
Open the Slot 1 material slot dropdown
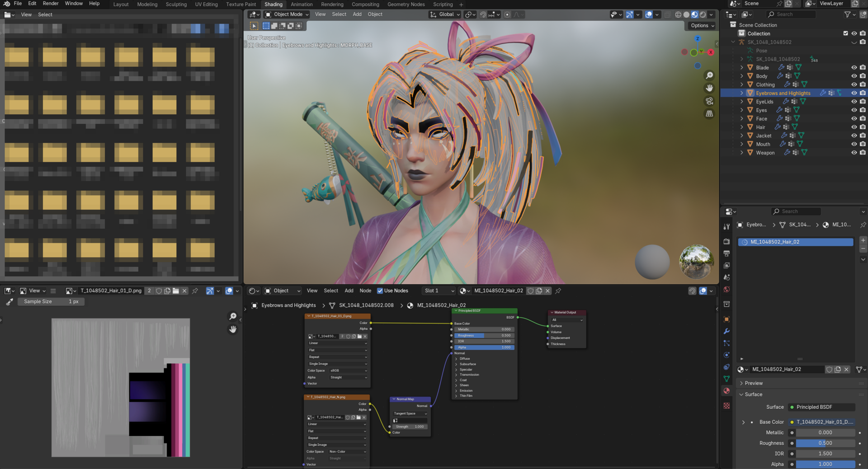click(439, 291)
